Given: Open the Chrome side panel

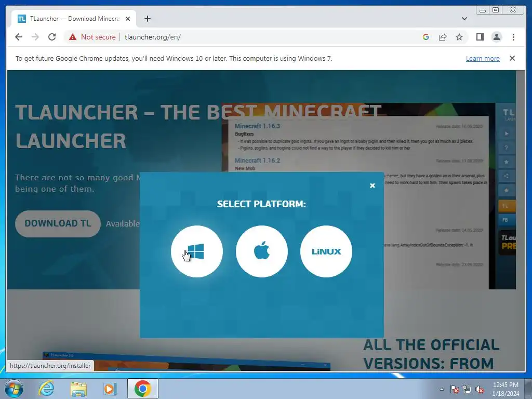Looking at the screenshot, I should [x=480, y=37].
